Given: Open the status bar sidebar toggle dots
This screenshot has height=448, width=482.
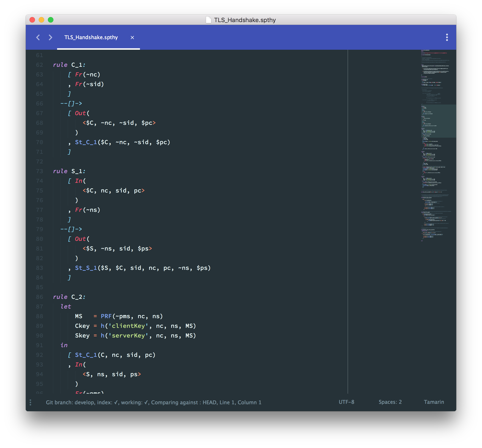Looking at the screenshot, I should tap(30, 402).
